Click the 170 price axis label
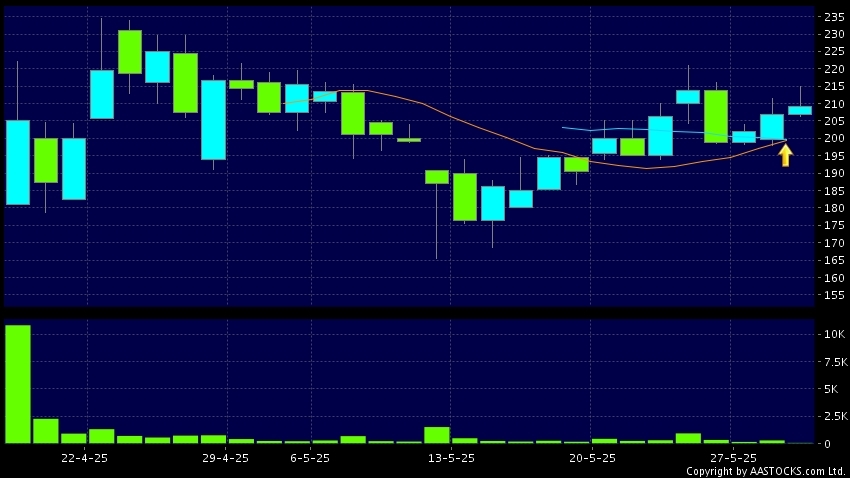Viewport: 850px width, 478px height. coord(834,243)
